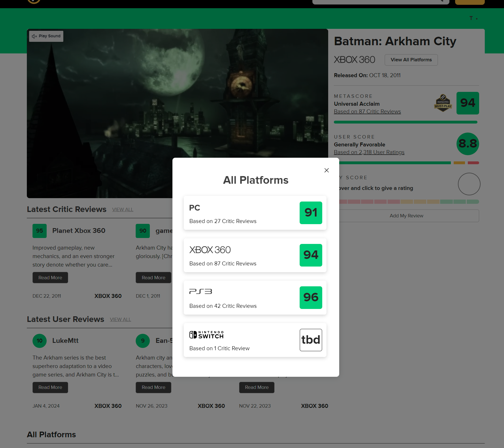Click the empty My Score circle
The width and height of the screenshot is (504, 448).
(469, 184)
